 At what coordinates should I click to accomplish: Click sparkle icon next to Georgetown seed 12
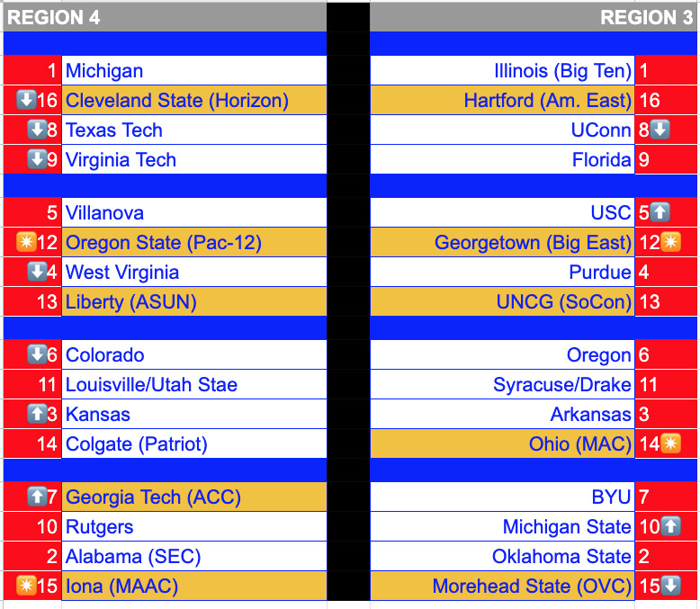(670, 243)
